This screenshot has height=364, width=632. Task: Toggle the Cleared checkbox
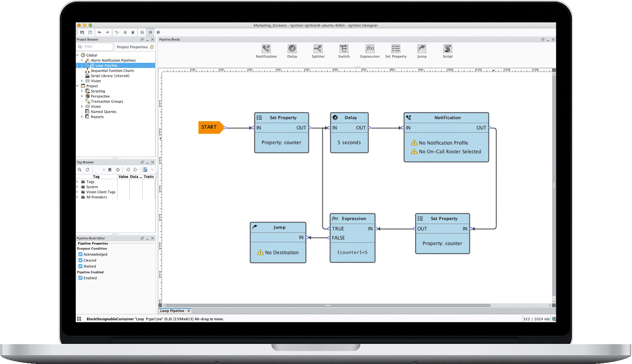point(80,260)
